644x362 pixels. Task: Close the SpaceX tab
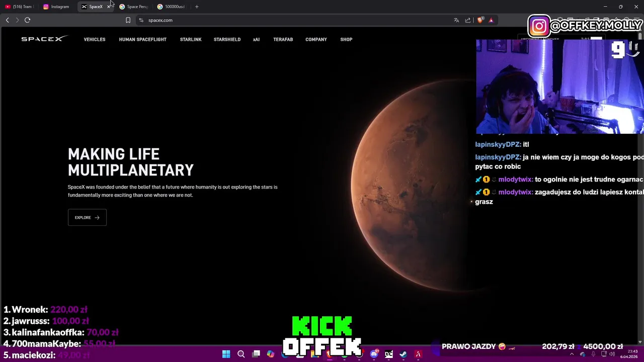click(x=109, y=7)
